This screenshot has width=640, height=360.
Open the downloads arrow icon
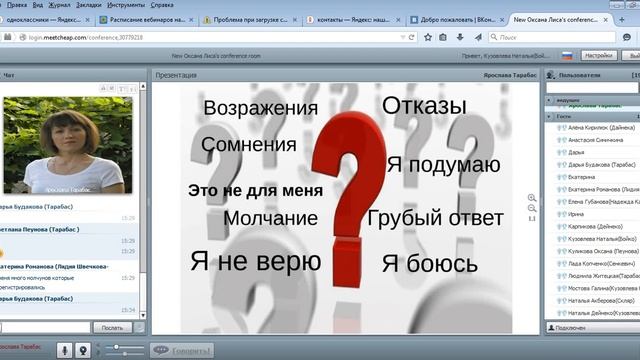[x=460, y=37]
